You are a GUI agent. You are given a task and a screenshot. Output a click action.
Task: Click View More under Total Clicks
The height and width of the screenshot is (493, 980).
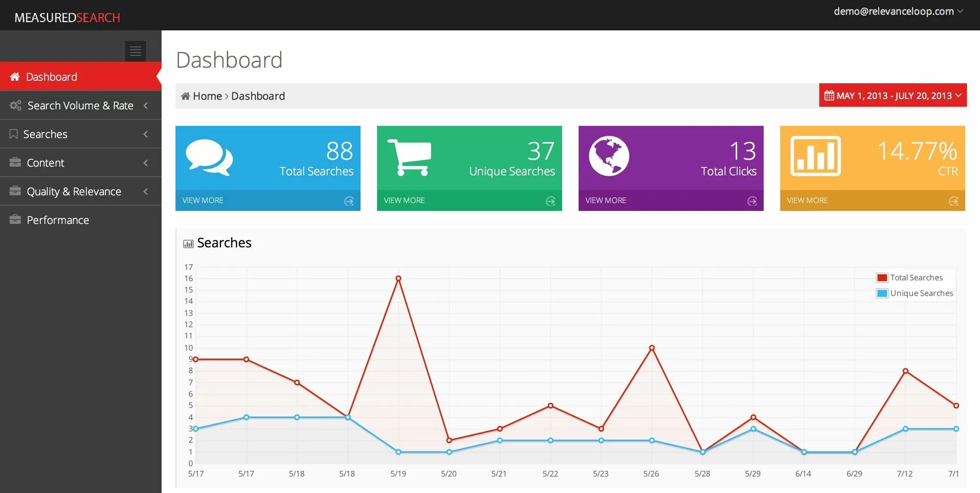[x=606, y=200]
